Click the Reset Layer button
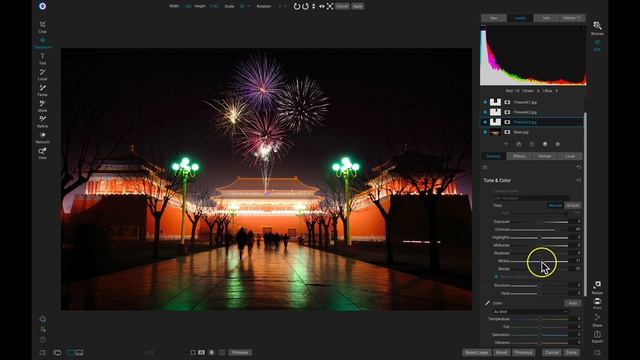Image resolution: width=640 pixels, height=360 pixels. point(476,353)
